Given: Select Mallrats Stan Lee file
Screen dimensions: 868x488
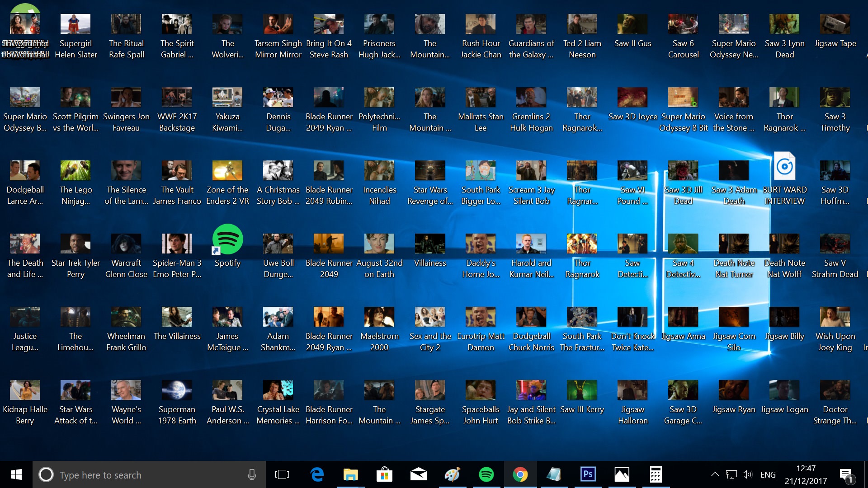Looking at the screenshot, I should tap(481, 110).
